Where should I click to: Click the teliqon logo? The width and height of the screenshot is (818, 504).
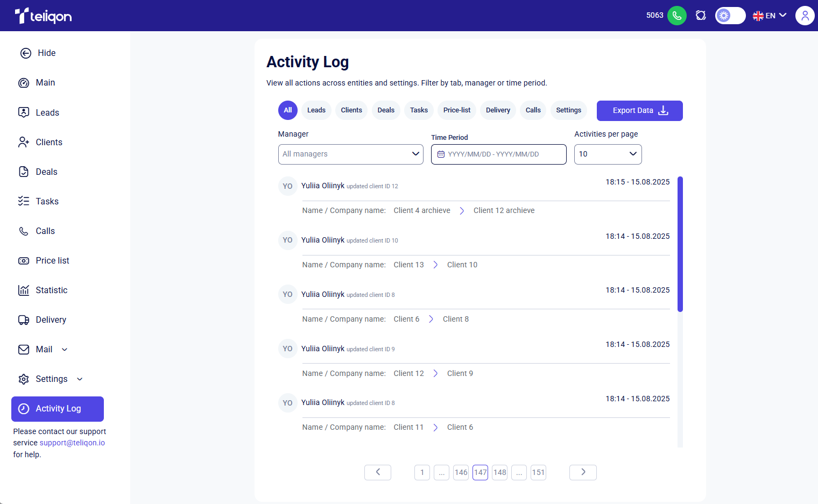coord(43,16)
